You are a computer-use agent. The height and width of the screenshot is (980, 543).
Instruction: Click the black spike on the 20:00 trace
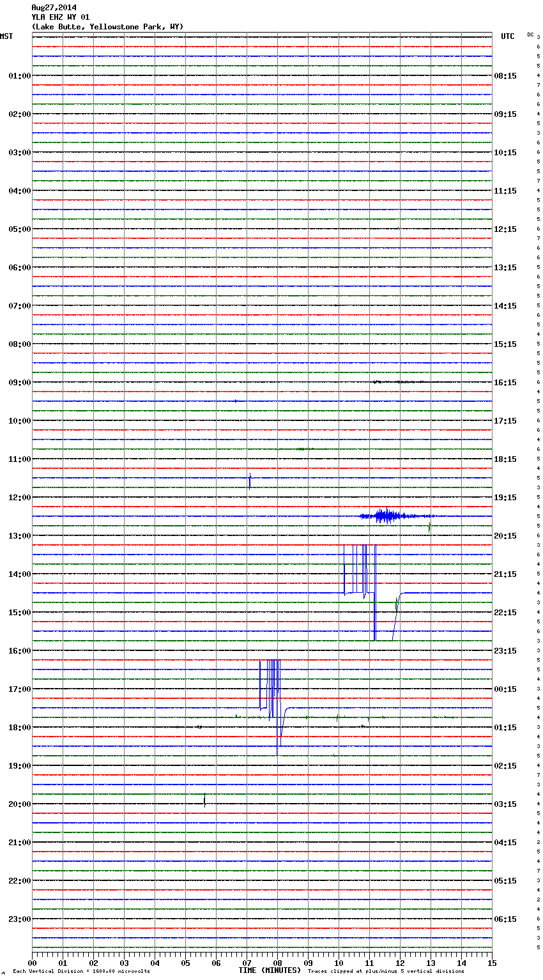click(204, 800)
